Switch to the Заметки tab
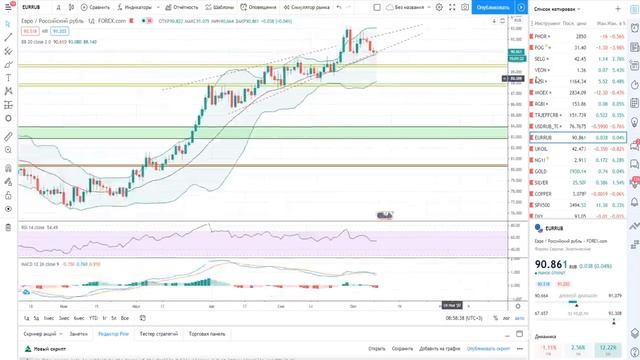 78,334
